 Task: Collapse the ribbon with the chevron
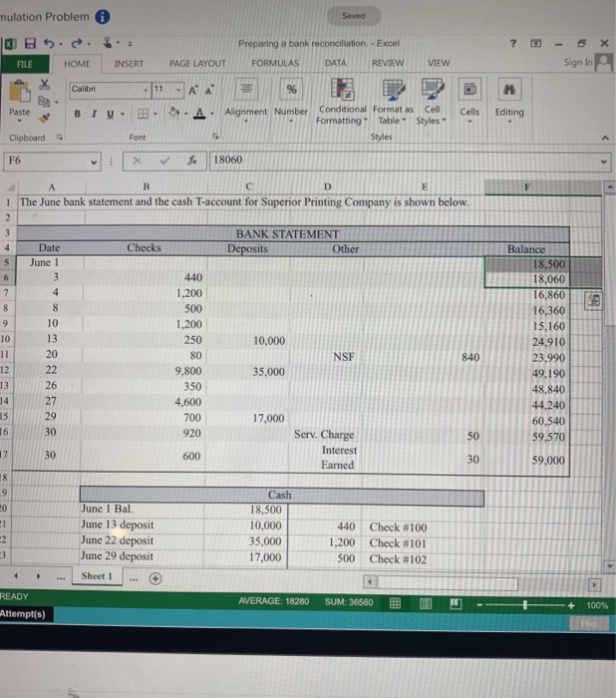[x=605, y=138]
